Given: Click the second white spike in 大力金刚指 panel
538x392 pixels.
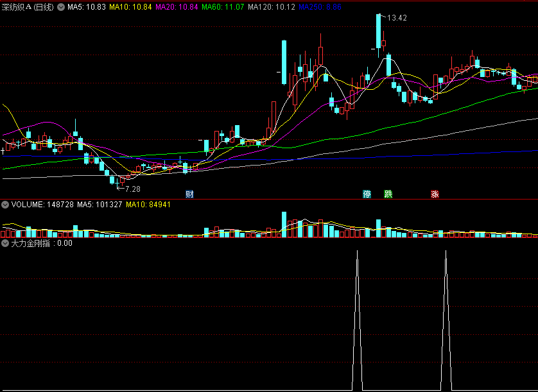Looking at the screenshot, I should point(446,320).
